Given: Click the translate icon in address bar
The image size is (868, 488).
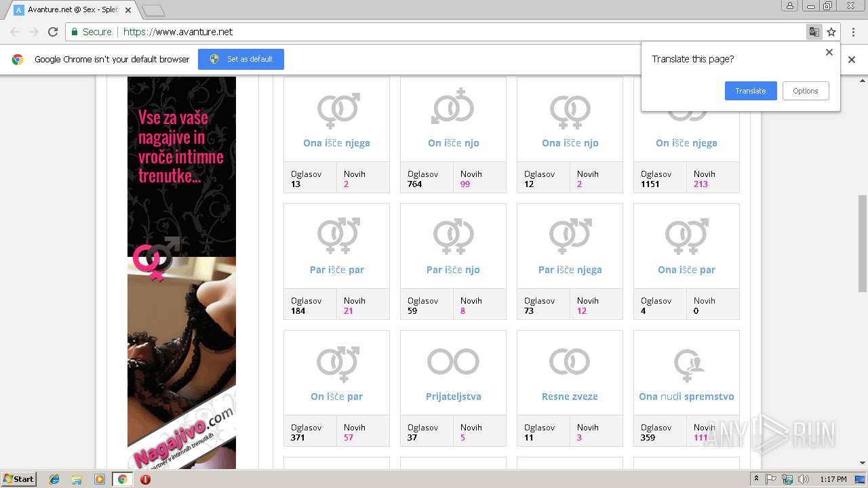Looking at the screenshot, I should (814, 32).
